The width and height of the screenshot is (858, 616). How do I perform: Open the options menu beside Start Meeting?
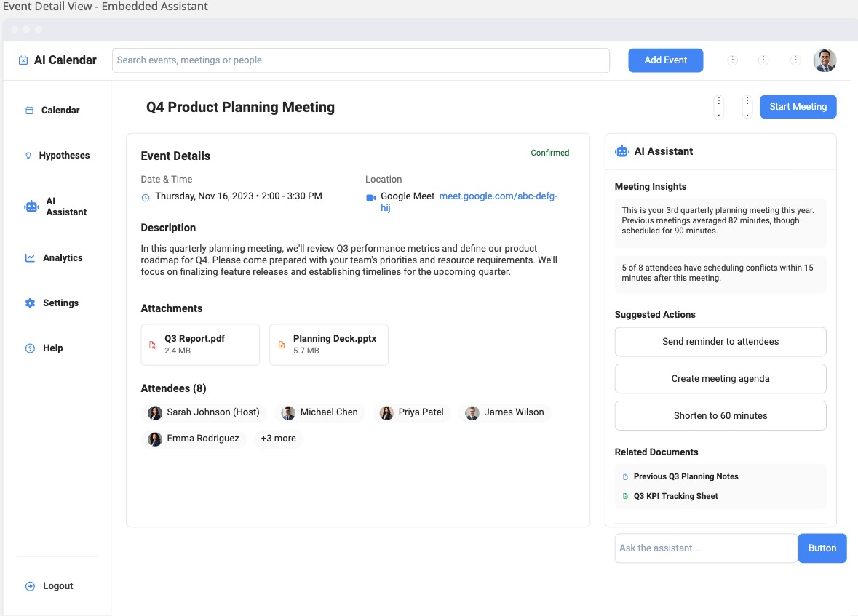click(x=747, y=106)
